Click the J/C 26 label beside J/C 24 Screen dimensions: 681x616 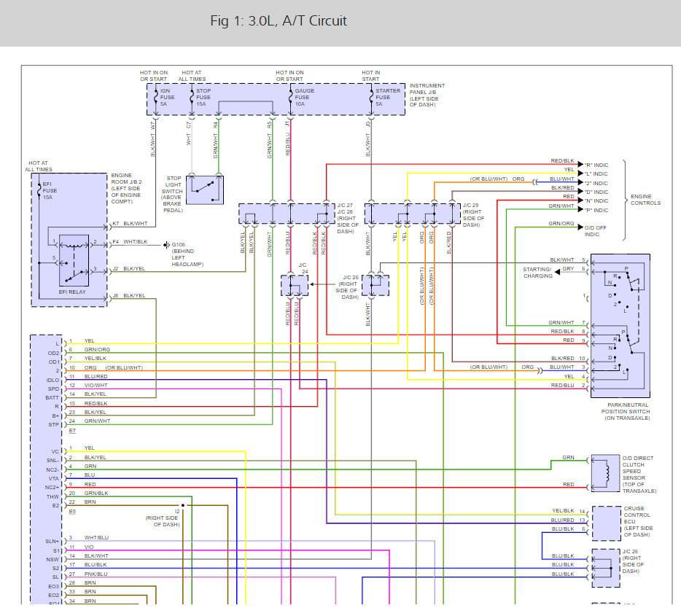(347, 287)
